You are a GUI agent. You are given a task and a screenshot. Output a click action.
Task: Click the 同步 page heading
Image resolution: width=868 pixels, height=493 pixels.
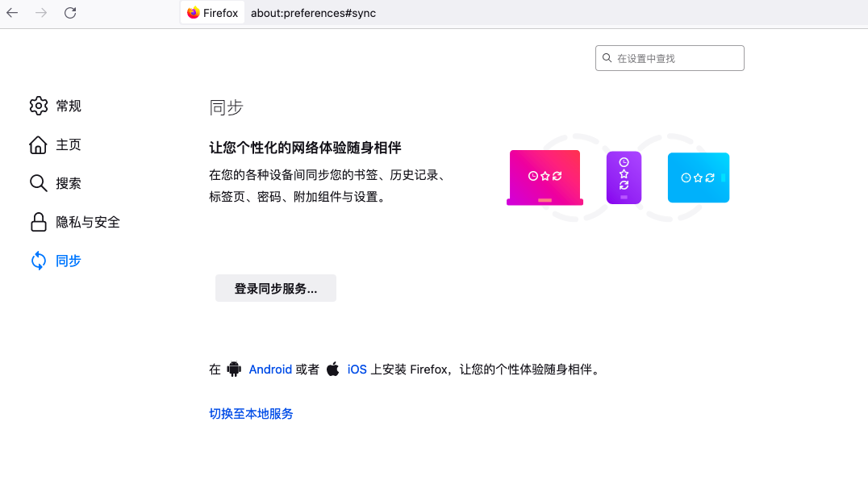click(226, 107)
